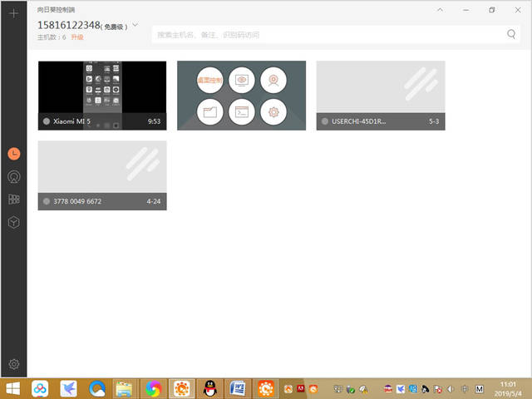This screenshot has width=532, height=399.
Task: Open settings gear at sidebar bottom
Action: 14,364
